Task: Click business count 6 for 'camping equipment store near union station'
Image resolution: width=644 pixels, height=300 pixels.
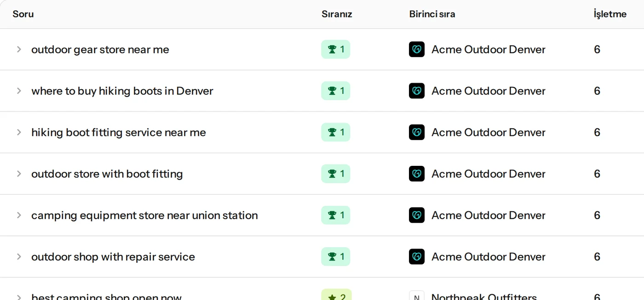Action: 597,215
